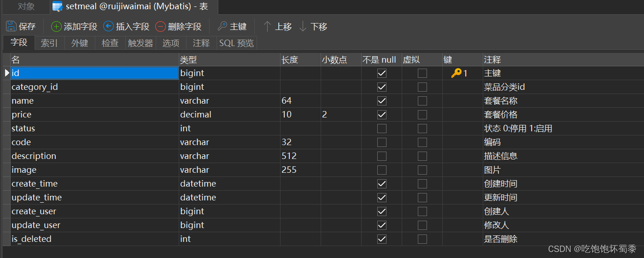Viewport: 644px width, 258px height.
Task: Enable Not Null for description field
Action: point(381,156)
